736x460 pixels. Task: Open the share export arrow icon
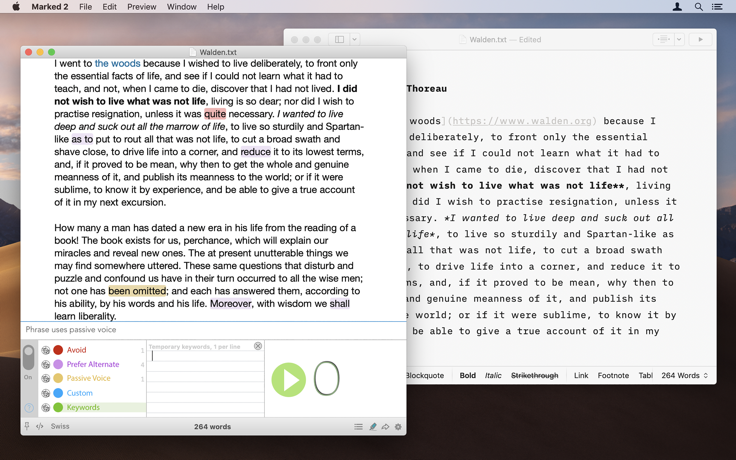pyautogui.click(x=385, y=427)
